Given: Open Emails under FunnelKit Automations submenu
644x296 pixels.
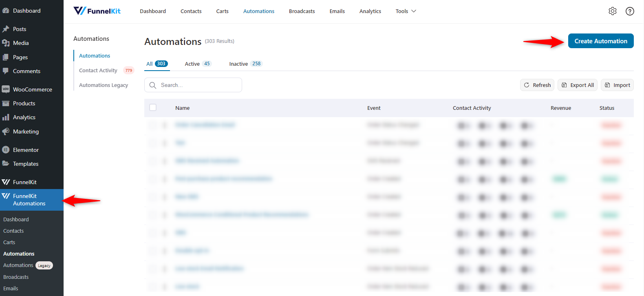Looking at the screenshot, I should tap(11, 288).
